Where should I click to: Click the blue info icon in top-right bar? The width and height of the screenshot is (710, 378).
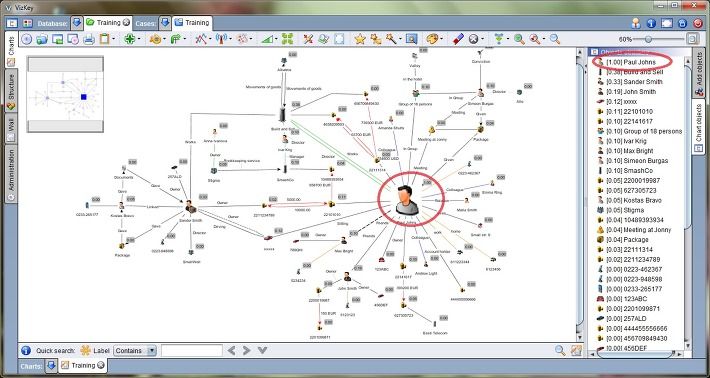(x=651, y=23)
